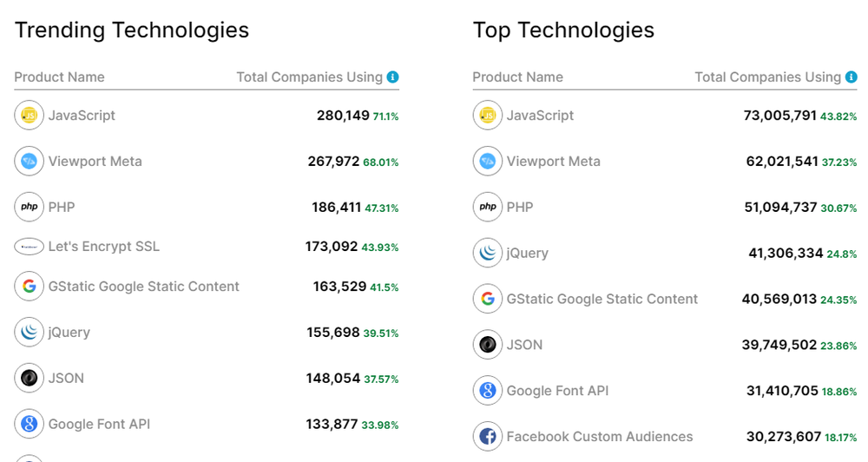The image size is (868, 462).
Task: Click Total Companies Using header in Top Technologies
Action: click(x=767, y=77)
